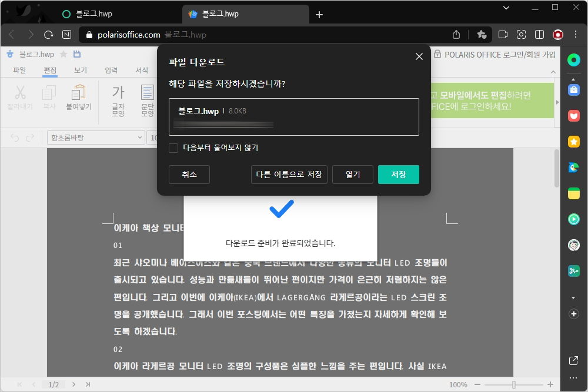588x392 pixels.
Task: Click the red Pocket sidebar icon
Action: coord(574,116)
